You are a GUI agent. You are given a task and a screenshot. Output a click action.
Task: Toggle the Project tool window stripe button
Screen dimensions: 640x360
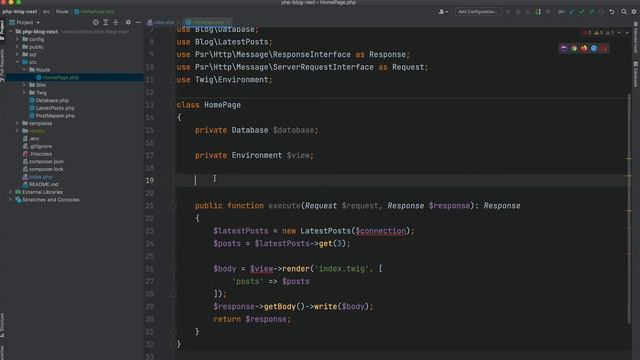tap(2, 30)
